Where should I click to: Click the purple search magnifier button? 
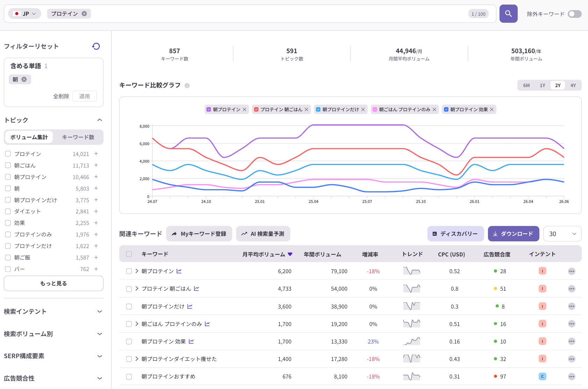tap(508, 14)
